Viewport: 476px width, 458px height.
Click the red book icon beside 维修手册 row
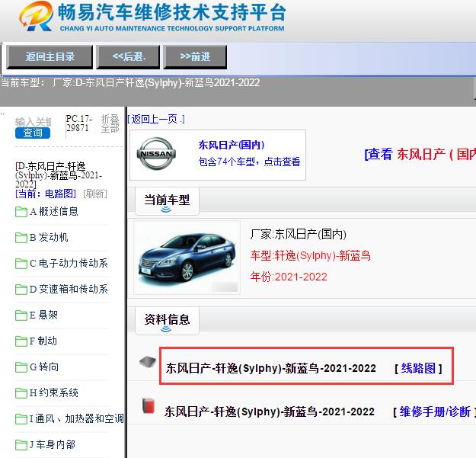(x=149, y=406)
